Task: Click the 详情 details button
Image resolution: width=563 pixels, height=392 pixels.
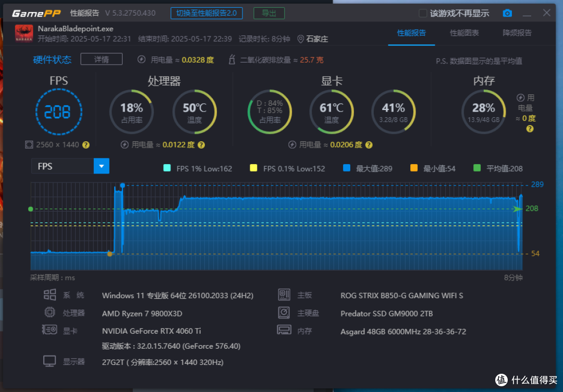Action: 102,59
